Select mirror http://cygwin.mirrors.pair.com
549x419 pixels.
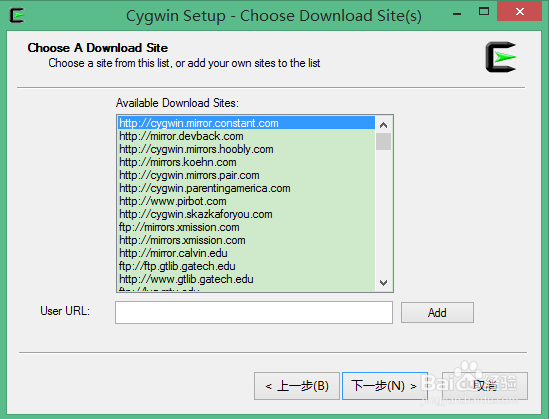(246, 175)
